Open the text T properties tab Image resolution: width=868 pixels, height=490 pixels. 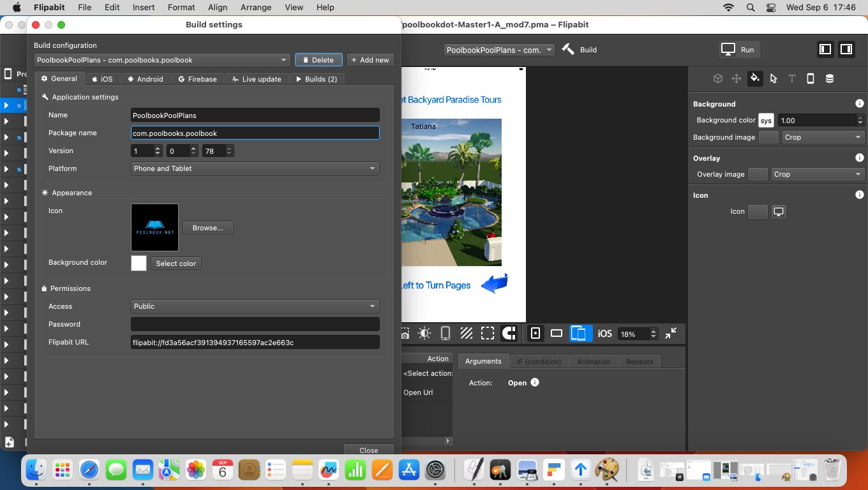coord(792,78)
